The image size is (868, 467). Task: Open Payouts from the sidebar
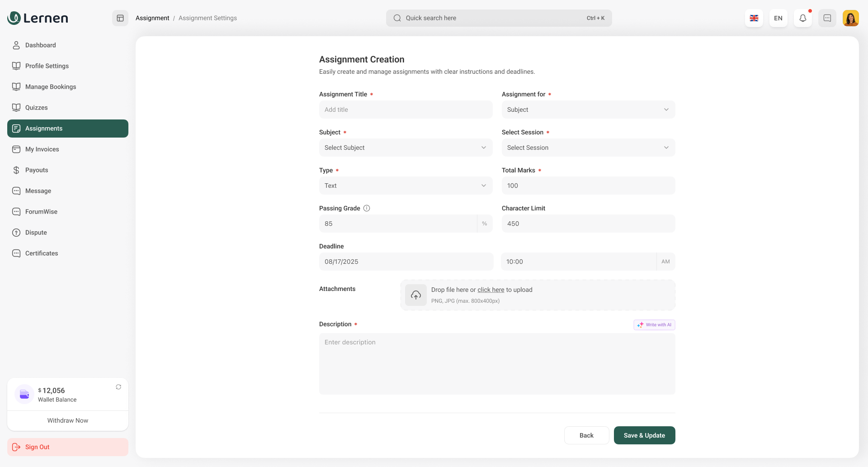tap(36, 170)
